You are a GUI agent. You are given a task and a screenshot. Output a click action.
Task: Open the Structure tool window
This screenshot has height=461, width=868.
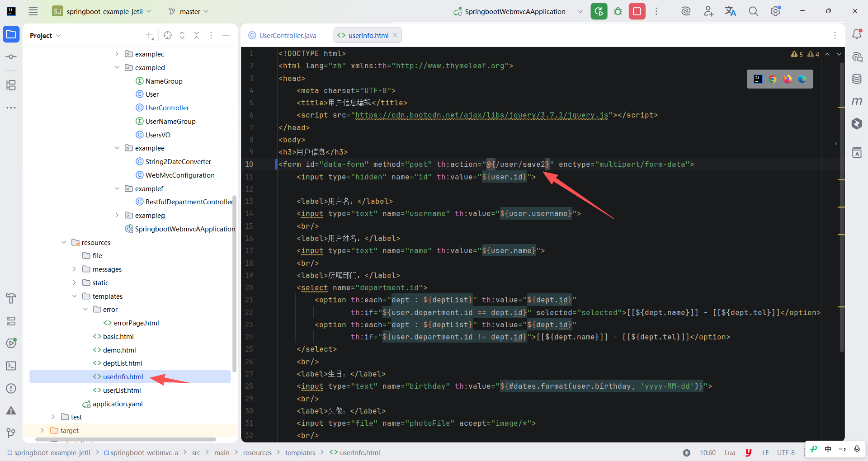click(11, 85)
